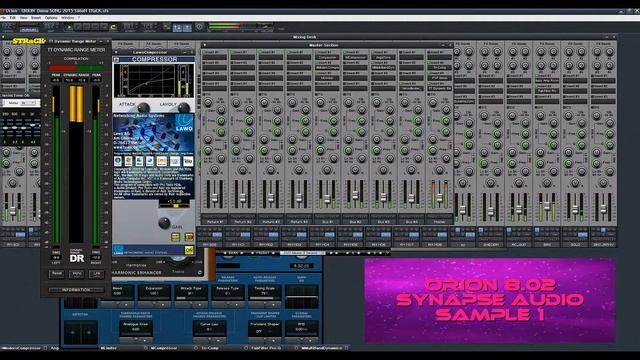Open the Window menu

(67, 18)
